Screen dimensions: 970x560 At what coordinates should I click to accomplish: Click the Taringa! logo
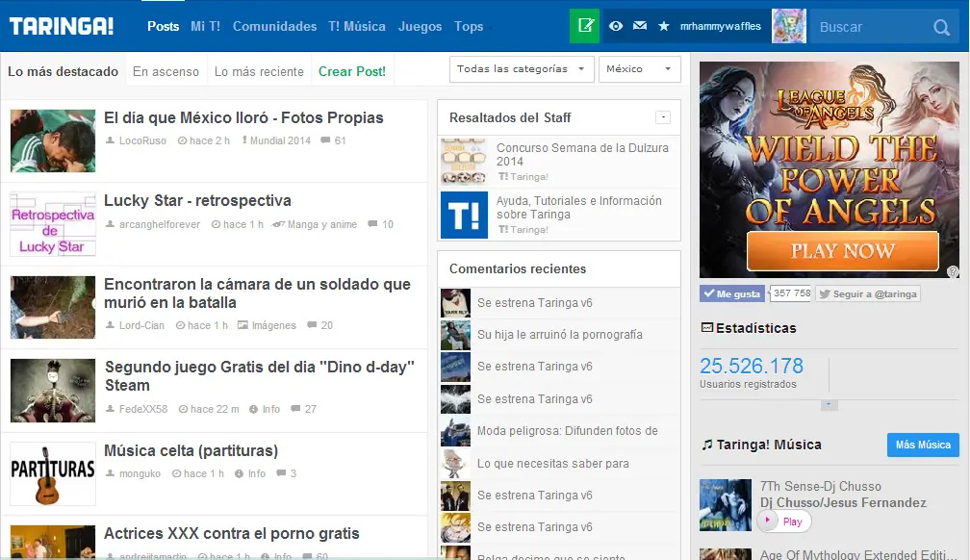click(x=62, y=26)
